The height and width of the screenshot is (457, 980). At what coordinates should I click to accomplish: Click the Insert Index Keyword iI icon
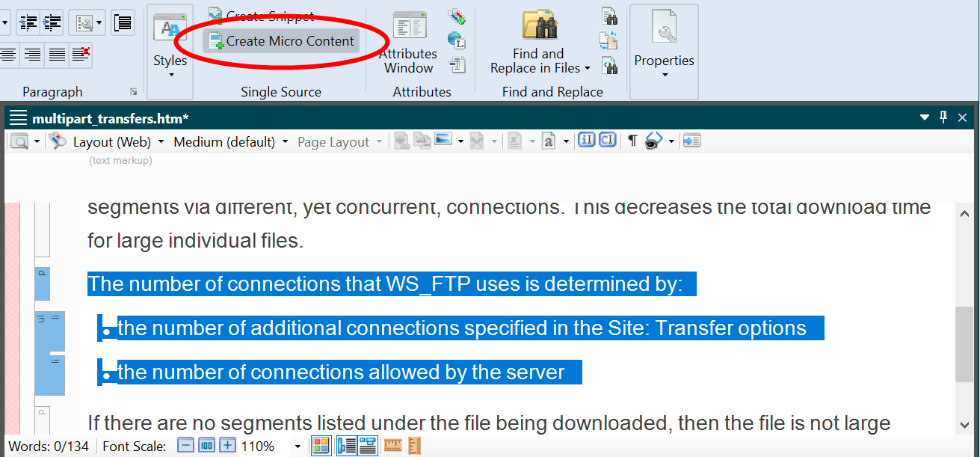pyautogui.click(x=586, y=140)
